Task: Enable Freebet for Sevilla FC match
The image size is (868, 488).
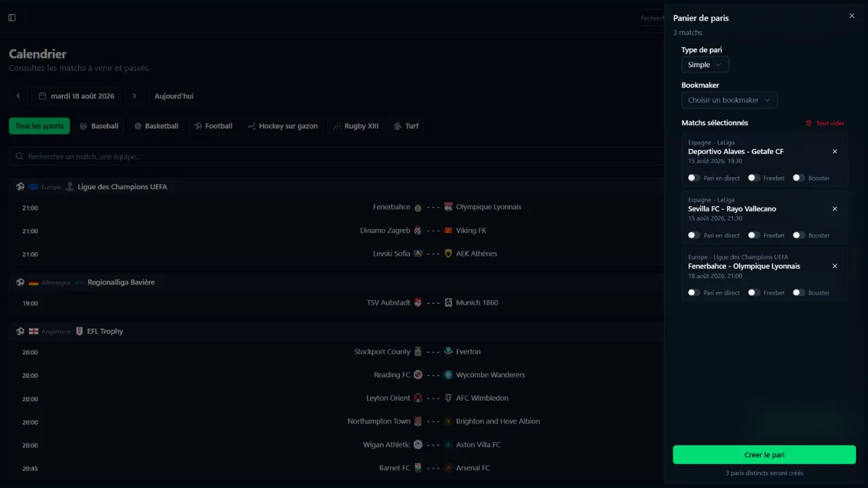Action: [753, 235]
